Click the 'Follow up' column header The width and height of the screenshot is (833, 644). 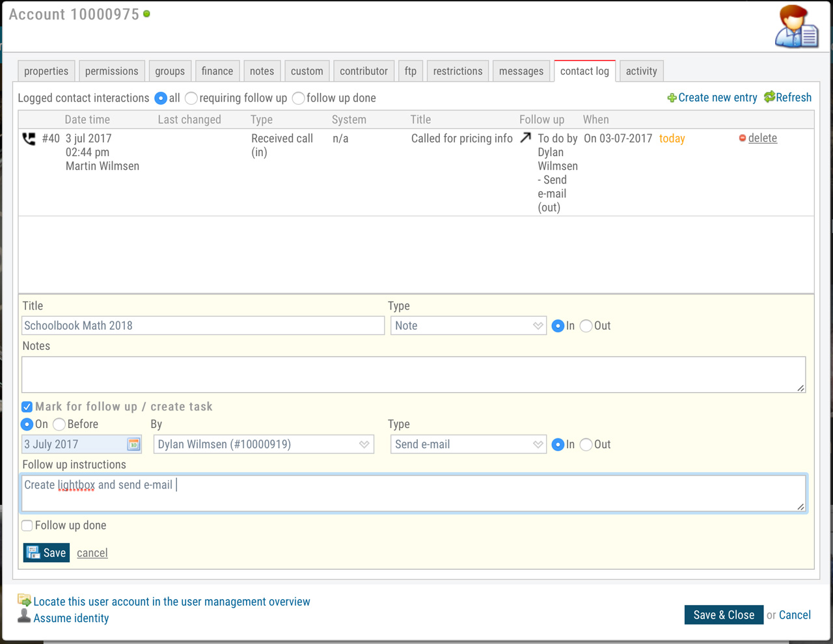pyautogui.click(x=542, y=120)
